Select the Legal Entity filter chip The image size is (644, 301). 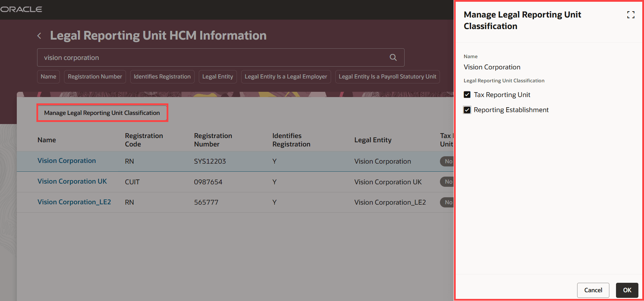click(218, 77)
